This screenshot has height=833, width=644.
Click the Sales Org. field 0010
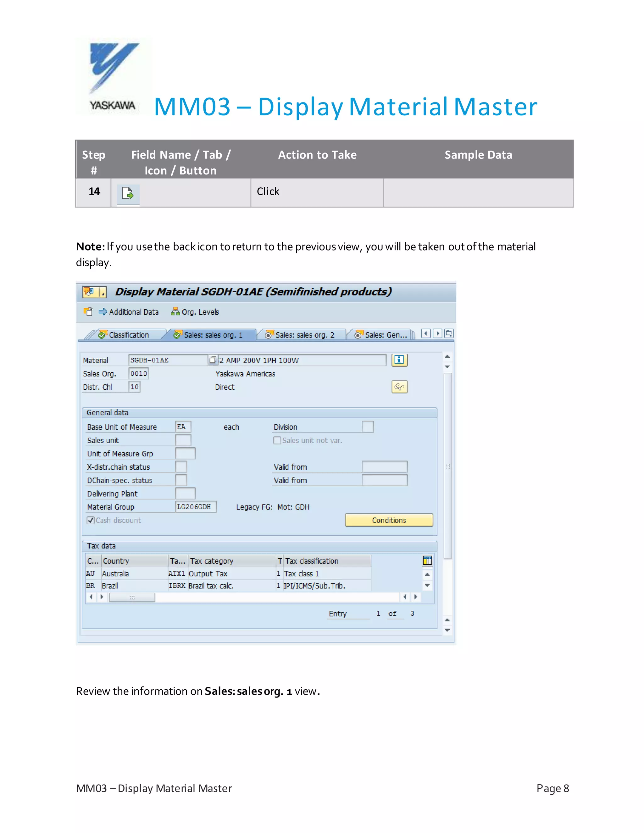coord(138,374)
